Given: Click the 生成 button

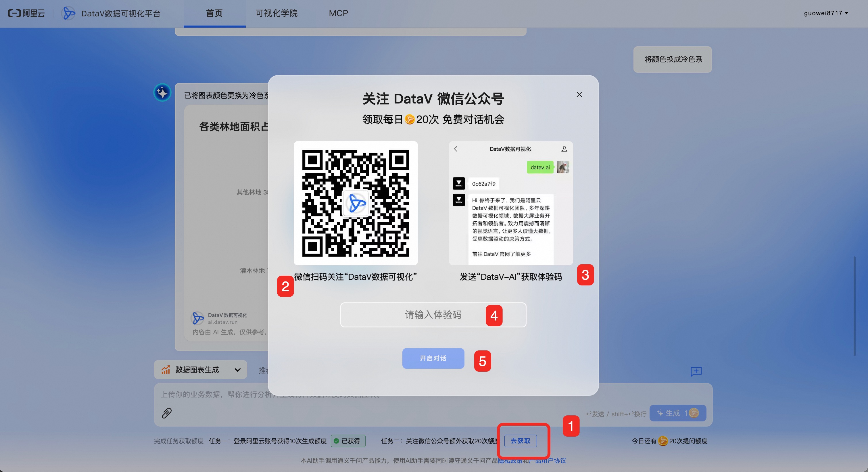Looking at the screenshot, I should tap(678, 413).
